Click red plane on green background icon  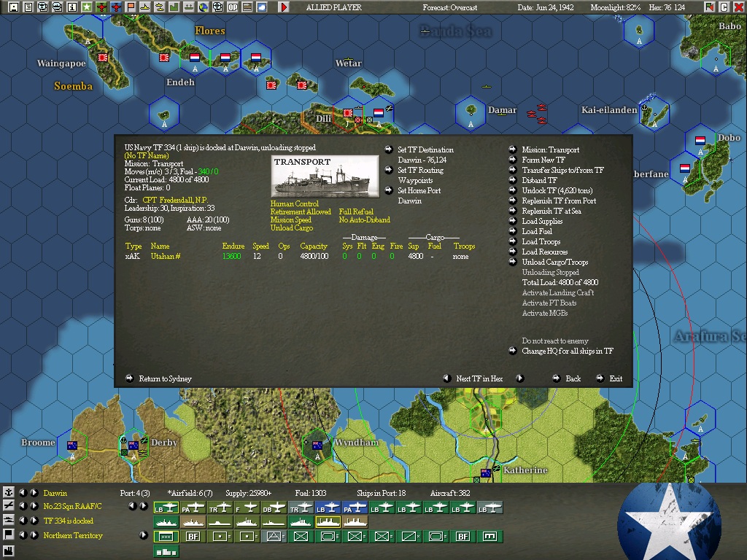[101, 7]
